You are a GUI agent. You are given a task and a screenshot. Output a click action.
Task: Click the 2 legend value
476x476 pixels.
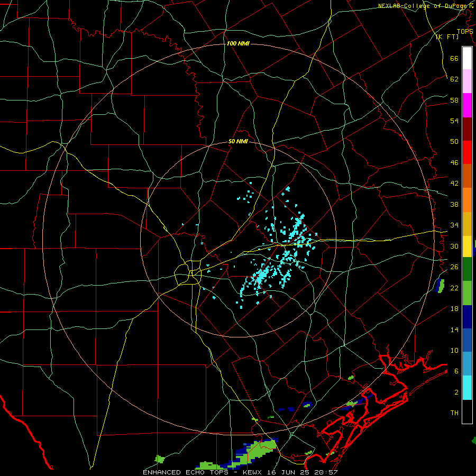click(456, 392)
